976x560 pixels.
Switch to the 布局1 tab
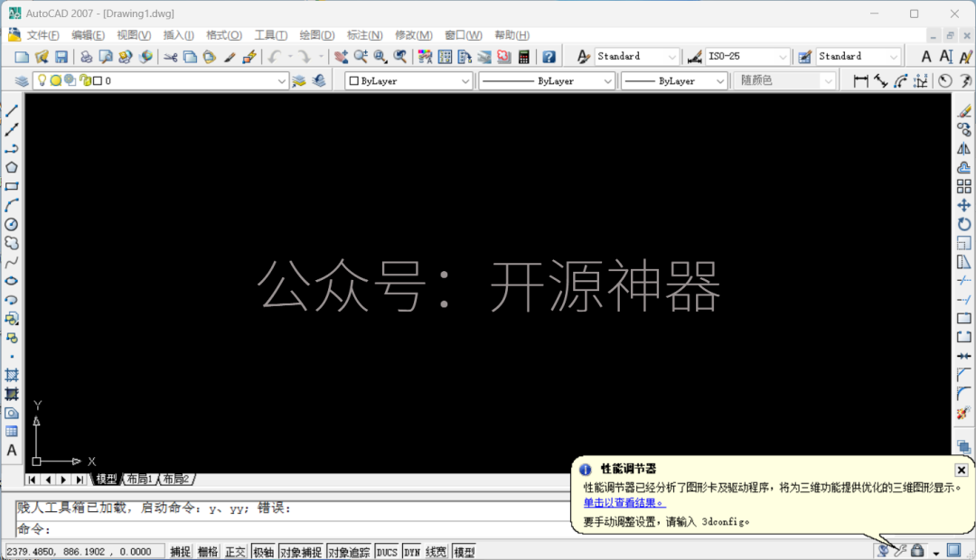pyautogui.click(x=139, y=479)
